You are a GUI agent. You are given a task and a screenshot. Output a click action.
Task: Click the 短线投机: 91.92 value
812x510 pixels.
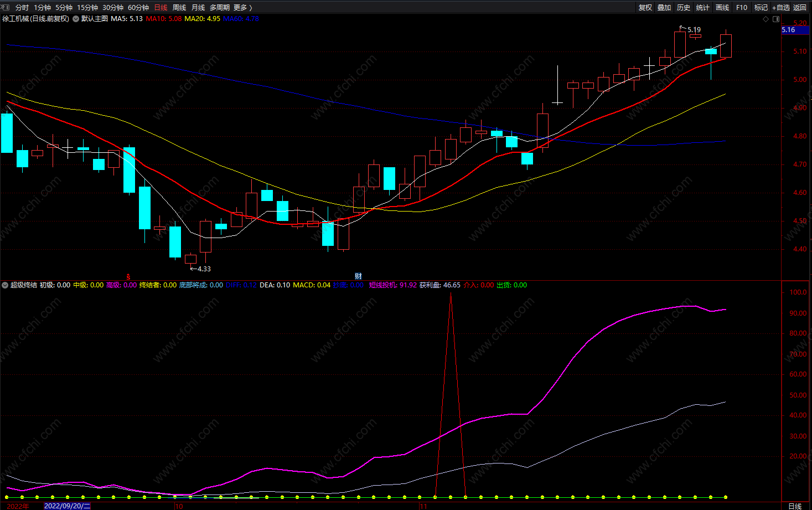393,285
